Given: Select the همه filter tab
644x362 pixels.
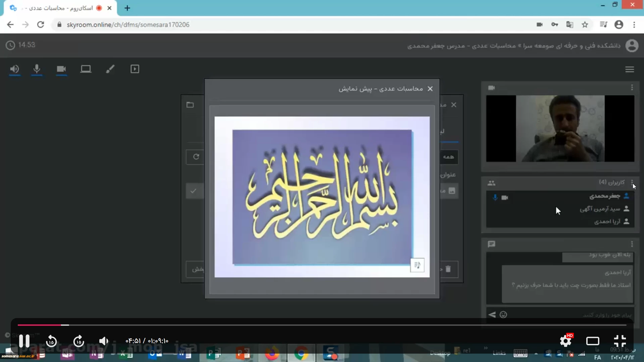Looking at the screenshot, I should pos(449,157).
